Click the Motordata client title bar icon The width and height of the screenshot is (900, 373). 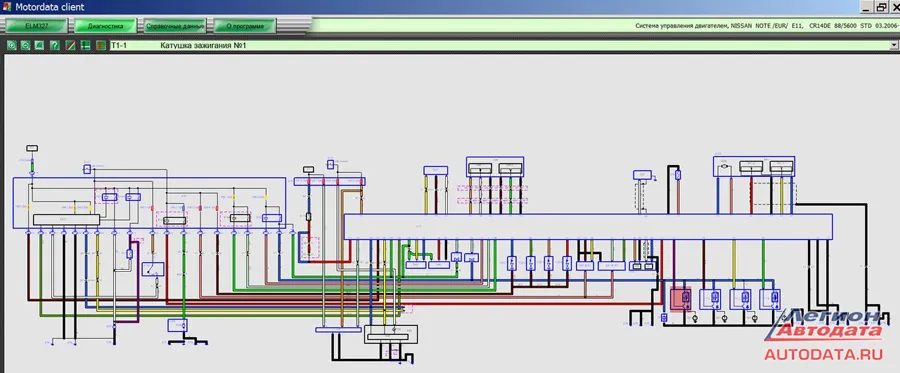click(6, 7)
